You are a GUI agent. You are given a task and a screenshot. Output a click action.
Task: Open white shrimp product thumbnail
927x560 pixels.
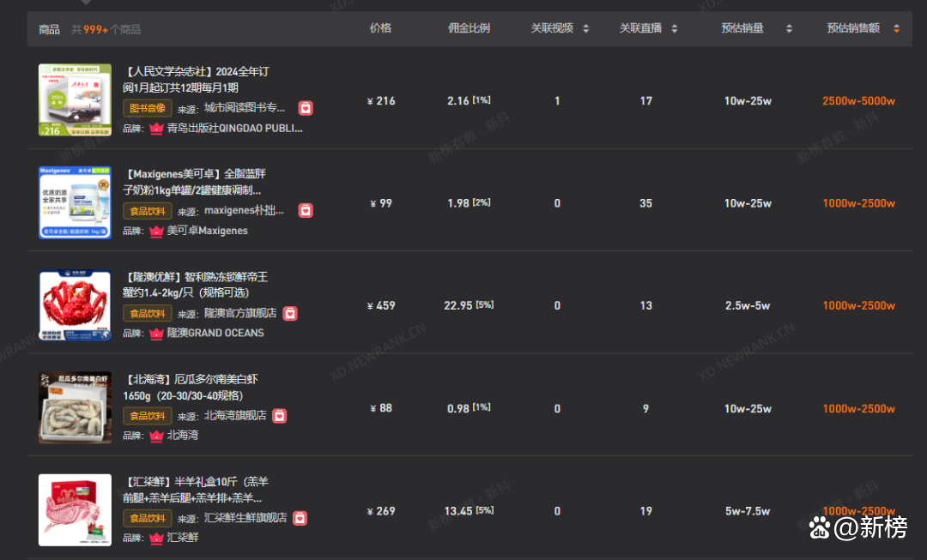[x=75, y=407]
